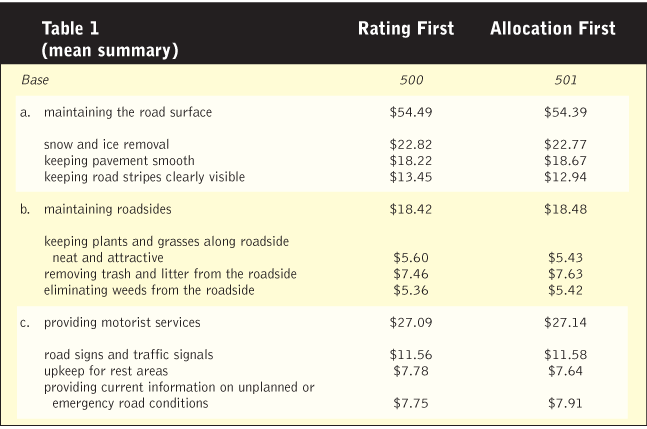Select the "maintaining roadsides" category label
This screenshot has height=429, width=647.
coord(108,210)
